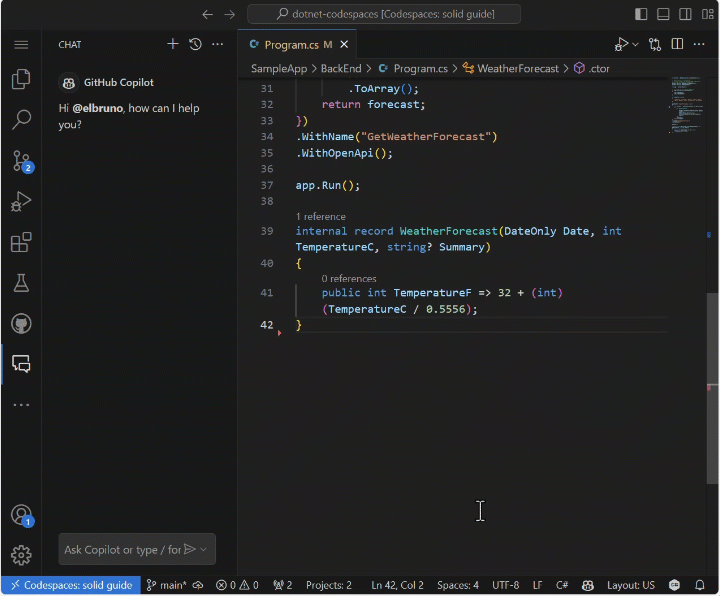720x596 pixels.
Task: Open the Search view
Action: tap(21, 120)
